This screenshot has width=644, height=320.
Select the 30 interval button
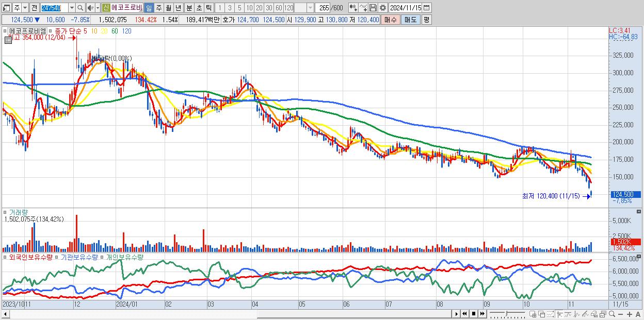(x=269, y=8)
